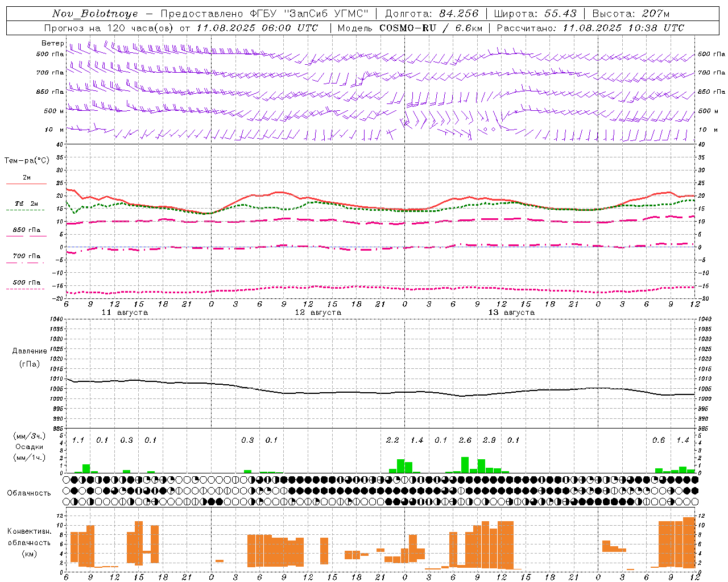This screenshot has width=728, height=582.
Task: Select the Широта: 55.43 header value
Action: click(x=535, y=14)
